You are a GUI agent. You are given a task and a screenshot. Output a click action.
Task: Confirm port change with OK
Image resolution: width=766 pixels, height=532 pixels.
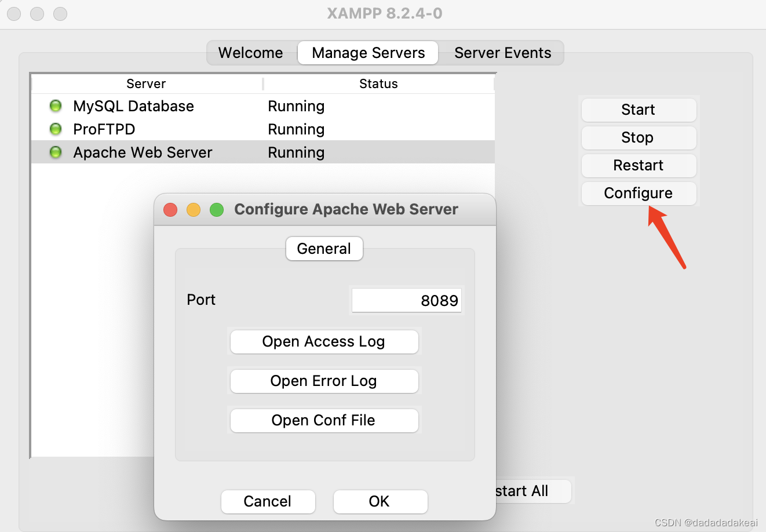(380, 502)
